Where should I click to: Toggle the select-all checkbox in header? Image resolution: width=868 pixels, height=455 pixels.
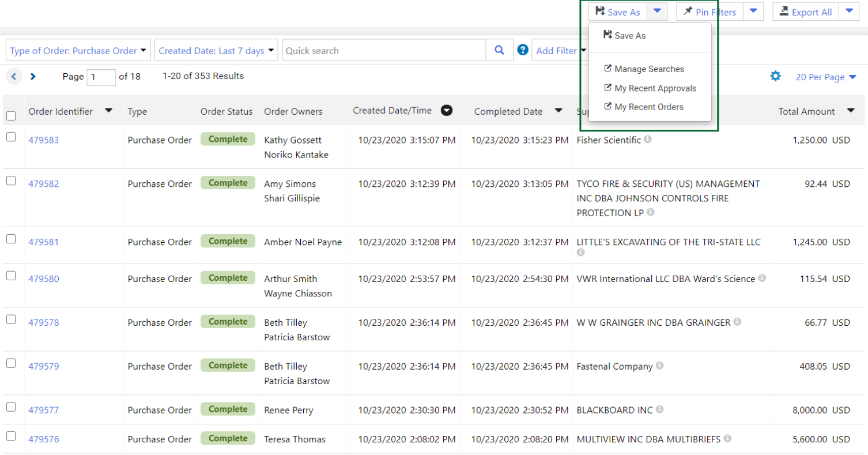point(11,116)
